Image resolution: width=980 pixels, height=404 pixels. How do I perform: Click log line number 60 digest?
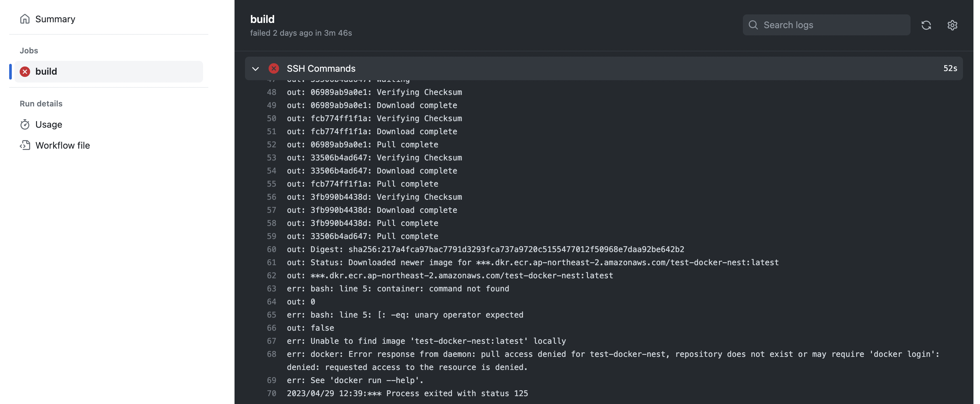point(271,249)
